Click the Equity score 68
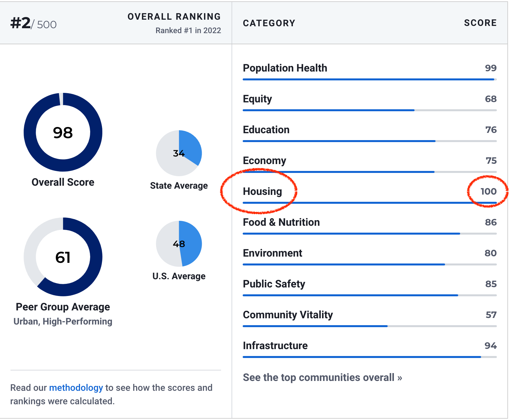Image resolution: width=509 pixels, height=420 pixels. [491, 99]
